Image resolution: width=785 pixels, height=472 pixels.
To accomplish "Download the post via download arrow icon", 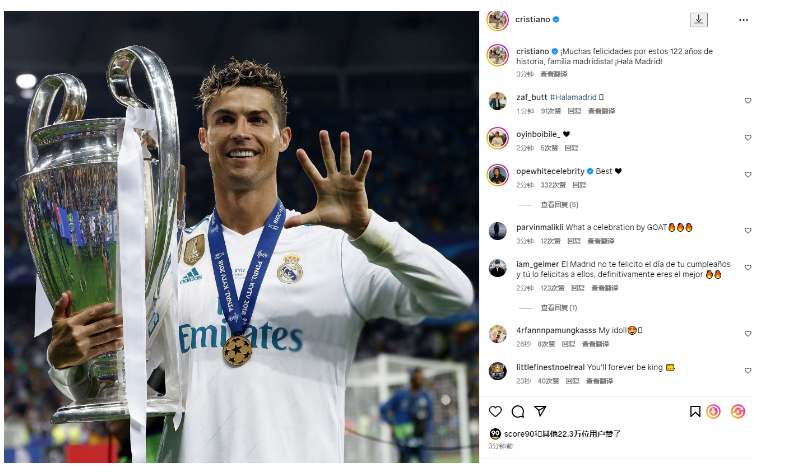I will (x=699, y=20).
